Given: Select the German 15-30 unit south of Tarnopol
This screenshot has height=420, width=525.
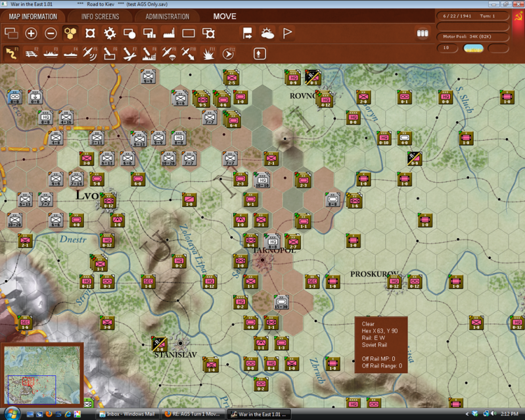Looking at the screenshot, I should point(281,302).
